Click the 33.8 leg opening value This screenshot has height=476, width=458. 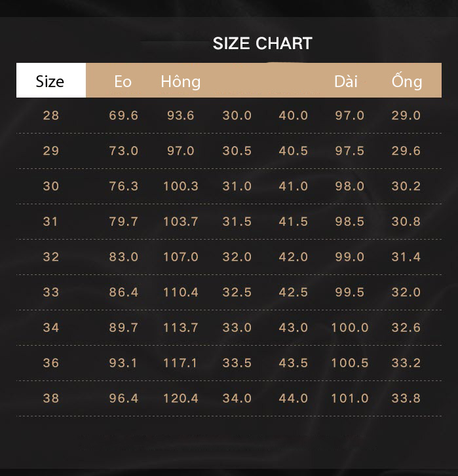click(406, 398)
